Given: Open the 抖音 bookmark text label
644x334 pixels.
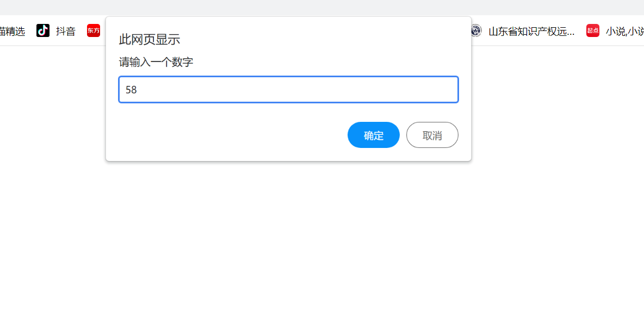Looking at the screenshot, I should point(66,32).
